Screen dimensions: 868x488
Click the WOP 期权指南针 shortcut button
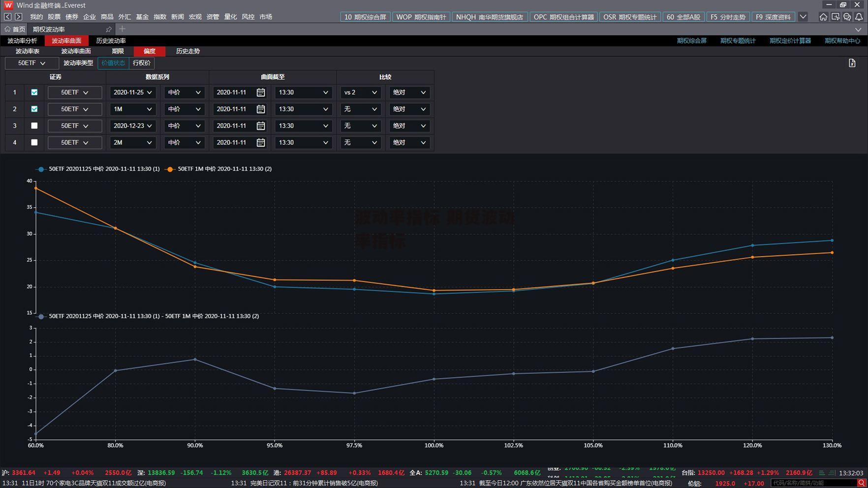(x=421, y=17)
